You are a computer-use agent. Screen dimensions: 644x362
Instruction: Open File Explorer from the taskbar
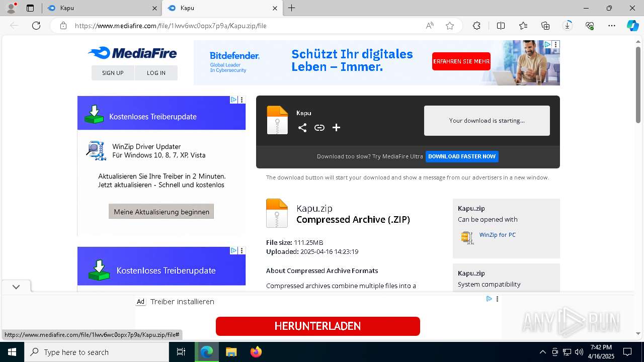click(x=231, y=352)
